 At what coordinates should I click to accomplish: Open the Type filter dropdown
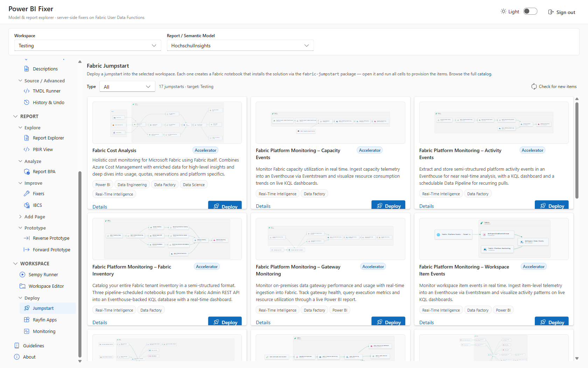click(127, 87)
